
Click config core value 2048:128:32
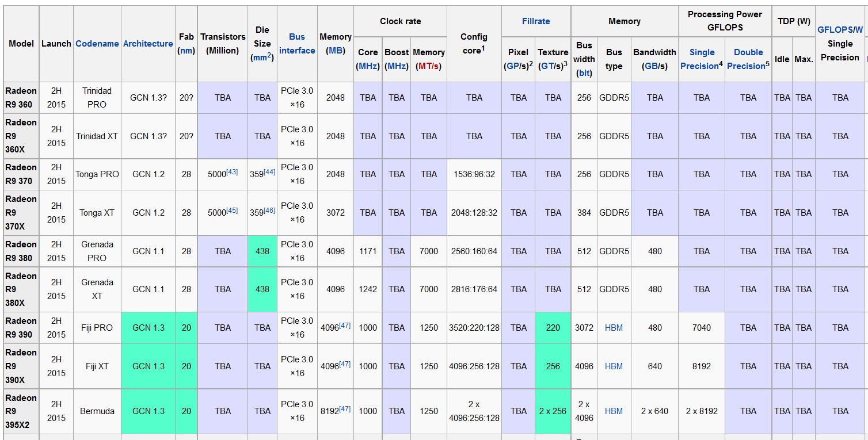coord(474,213)
